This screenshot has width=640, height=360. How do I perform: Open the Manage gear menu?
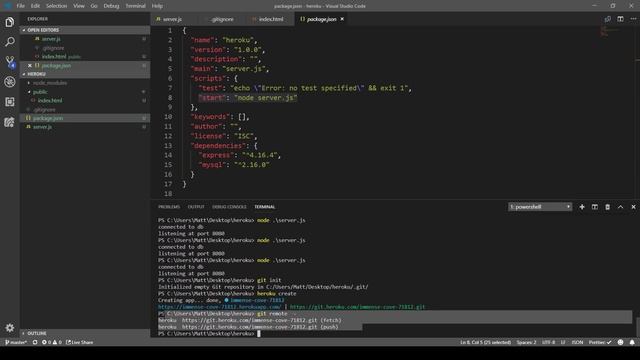(10, 327)
